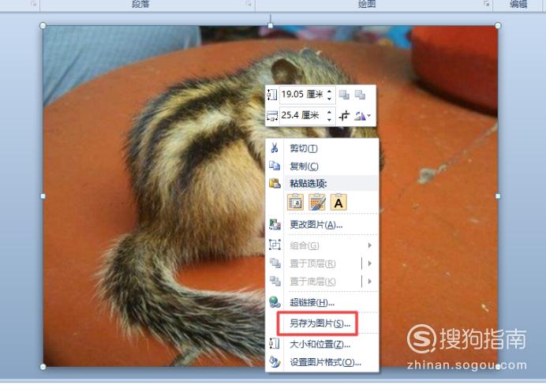Open Size and Position (Z)... entry
This screenshot has width=546, height=392.
pos(320,345)
